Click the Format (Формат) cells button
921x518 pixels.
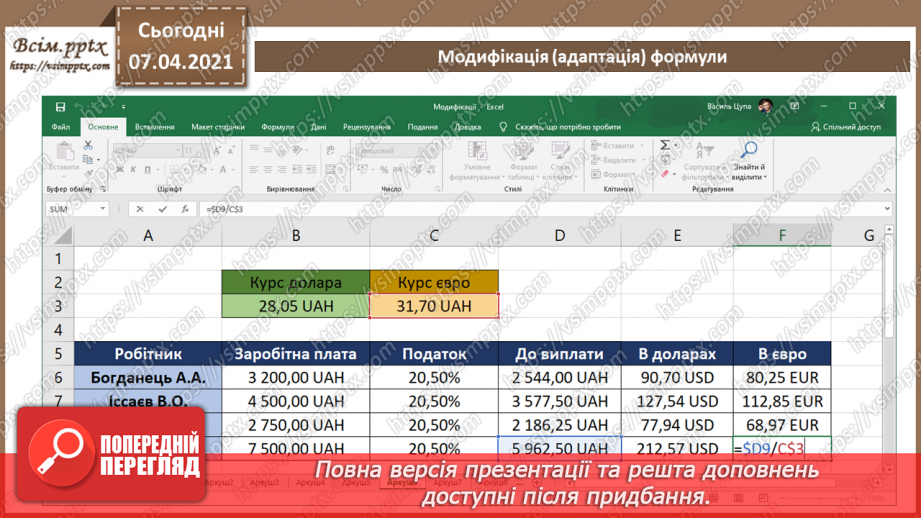pyautogui.click(x=614, y=174)
